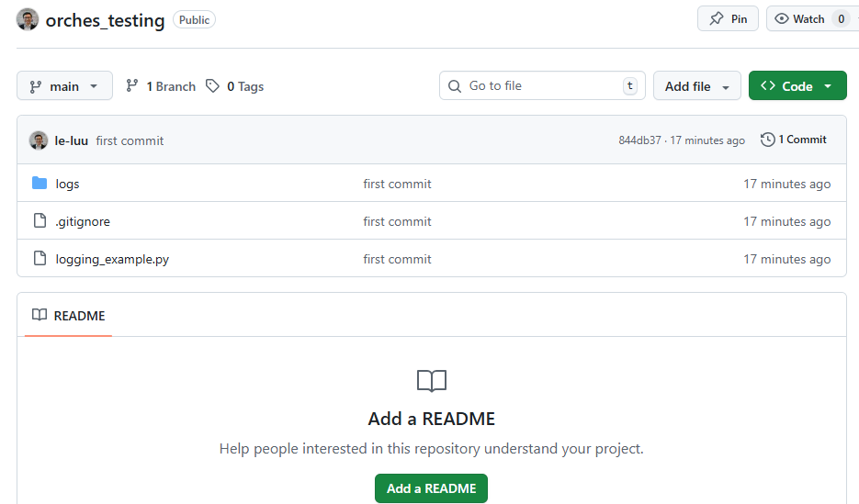Click the logs folder icon
The width and height of the screenshot is (859, 504).
[40, 184]
